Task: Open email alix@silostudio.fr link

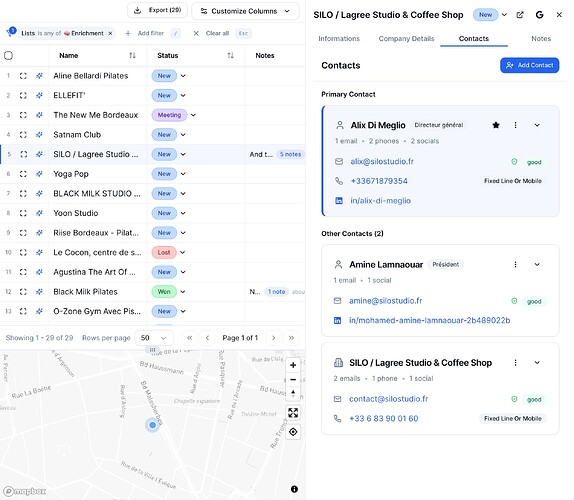Action: pos(382,161)
